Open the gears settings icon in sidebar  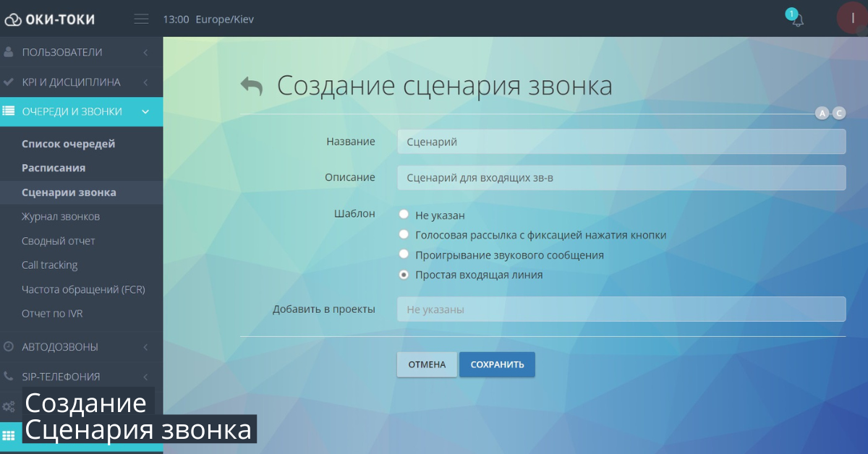point(9,405)
